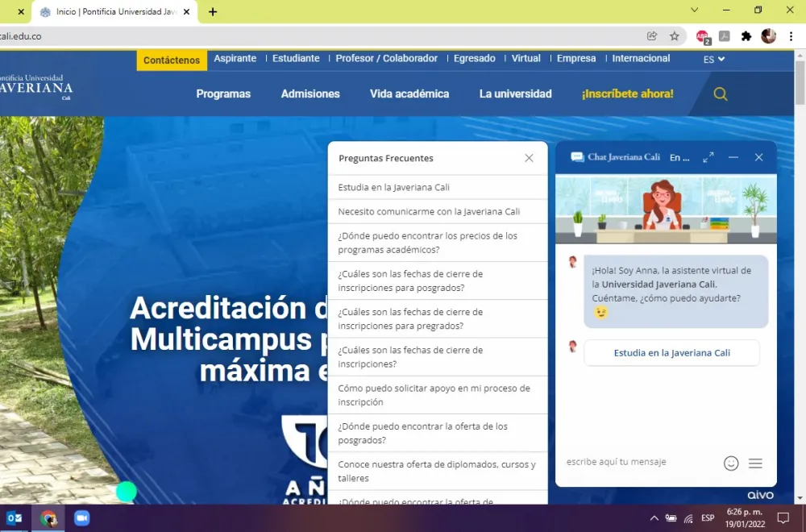Click the ¡Inscríbete ahora! button
Screen dimensions: 806x532
[627, 94]
